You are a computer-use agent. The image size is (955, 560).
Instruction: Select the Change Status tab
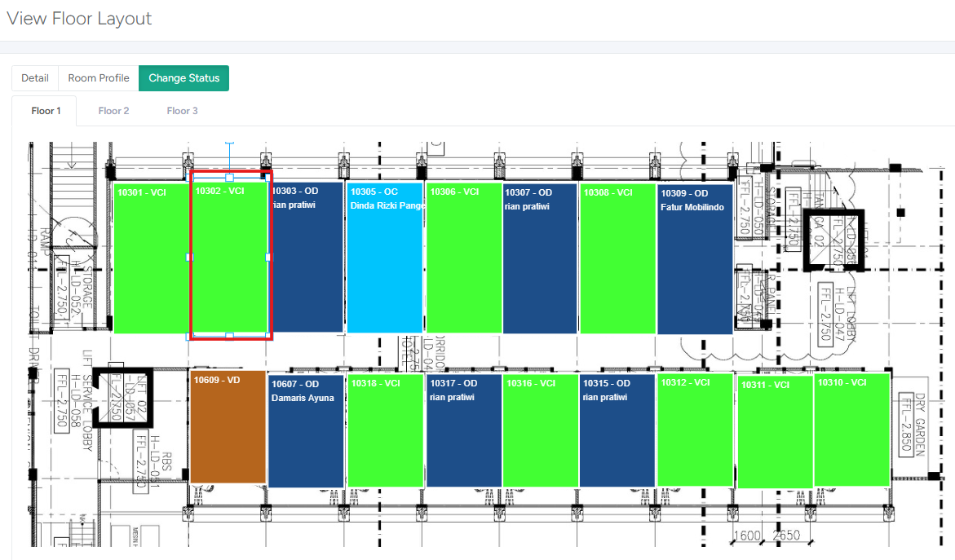(184, 78)
